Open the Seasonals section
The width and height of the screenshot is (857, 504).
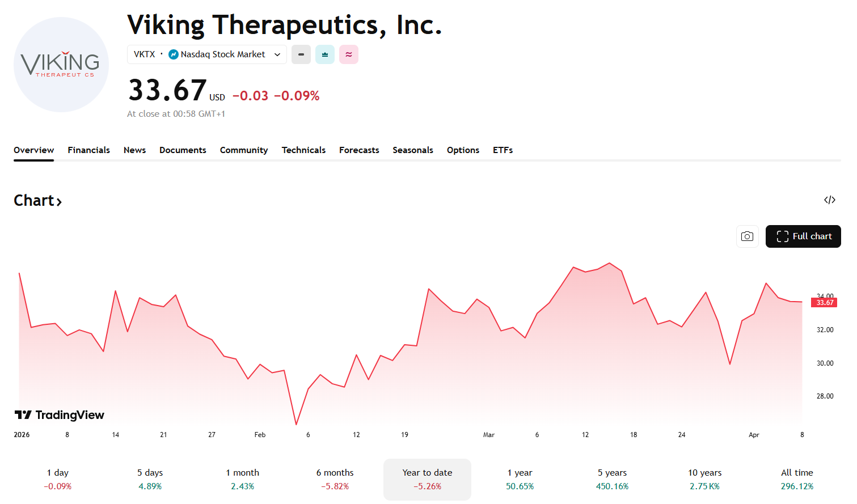[413, 150]
